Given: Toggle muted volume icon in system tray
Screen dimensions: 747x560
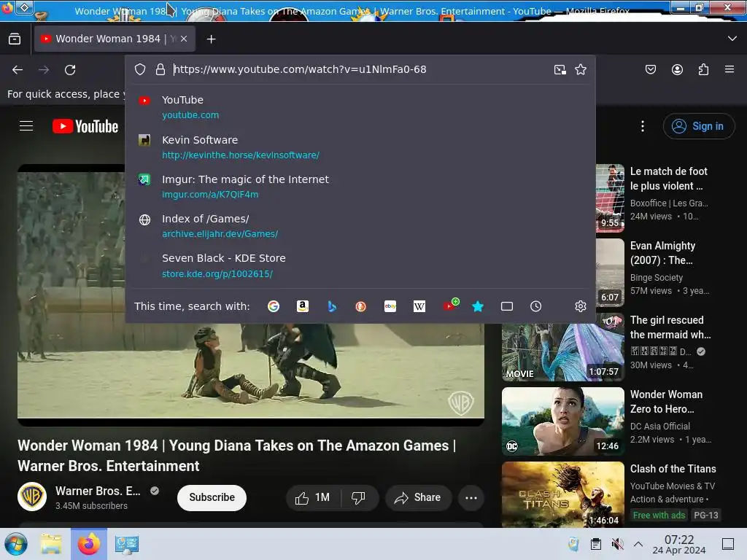Looking at the screenshot, I should (x=617, y=544).
